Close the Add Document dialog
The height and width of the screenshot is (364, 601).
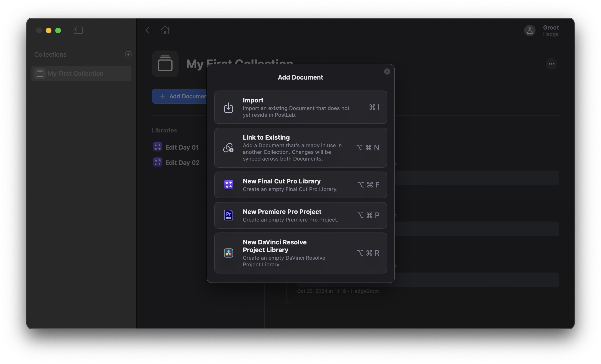click(x=387, y=71)
